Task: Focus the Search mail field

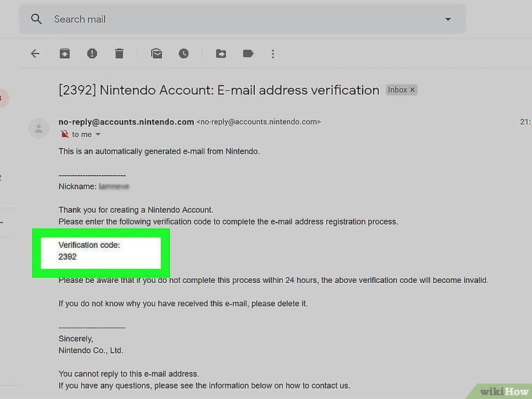Action: 243,19
